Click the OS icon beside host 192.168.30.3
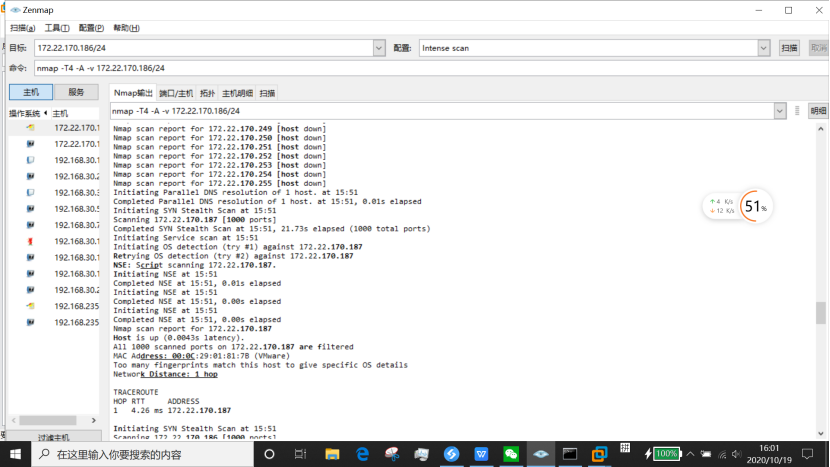Screen dimensions: 830x467 (x=30, y=193)
